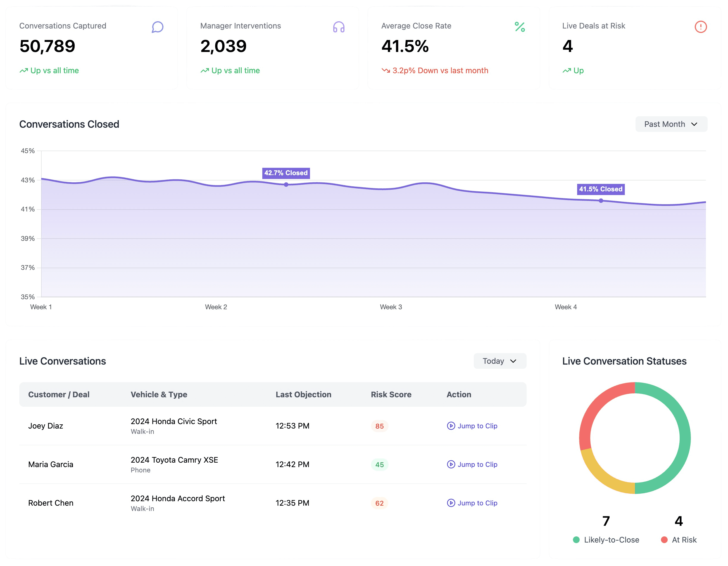Screen dimensions: 728x566
Task: Click the trend-up arrow under Live Deals count
Action: pyautogui.click(x=567, y=71)
